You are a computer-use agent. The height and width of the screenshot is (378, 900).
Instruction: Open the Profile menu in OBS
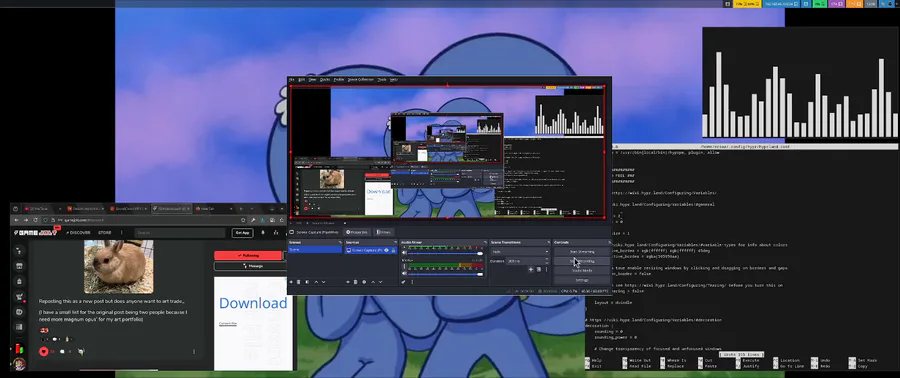pos(339,79)
